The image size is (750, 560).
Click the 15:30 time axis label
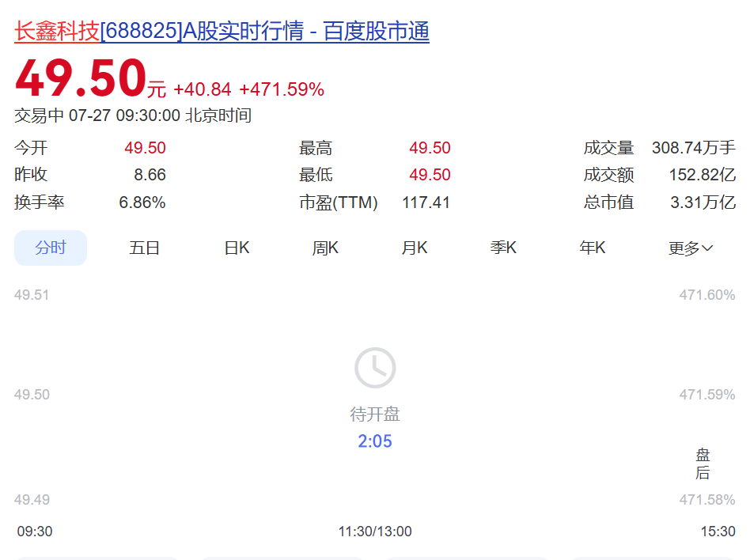pyautogui.click(x=718, y=532)
